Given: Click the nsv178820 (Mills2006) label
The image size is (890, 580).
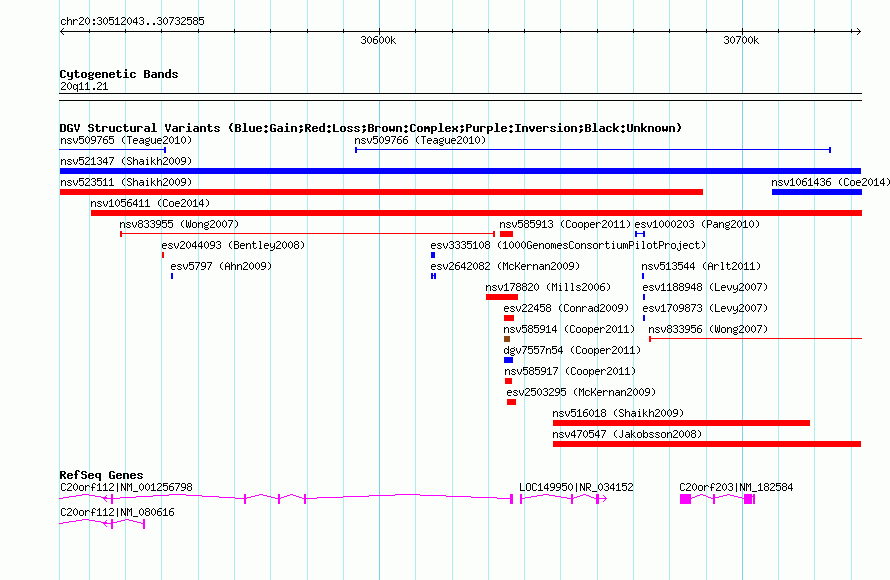Looking at the screenshot, I should [x=548, y=287].
